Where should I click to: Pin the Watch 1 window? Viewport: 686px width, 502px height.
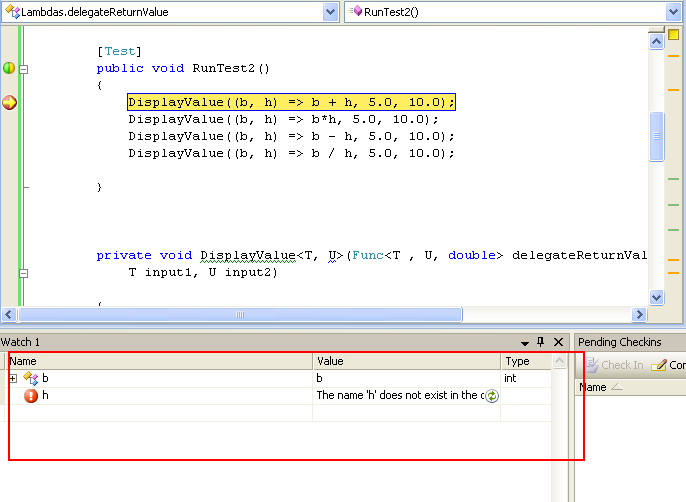[x=541, y=342]
